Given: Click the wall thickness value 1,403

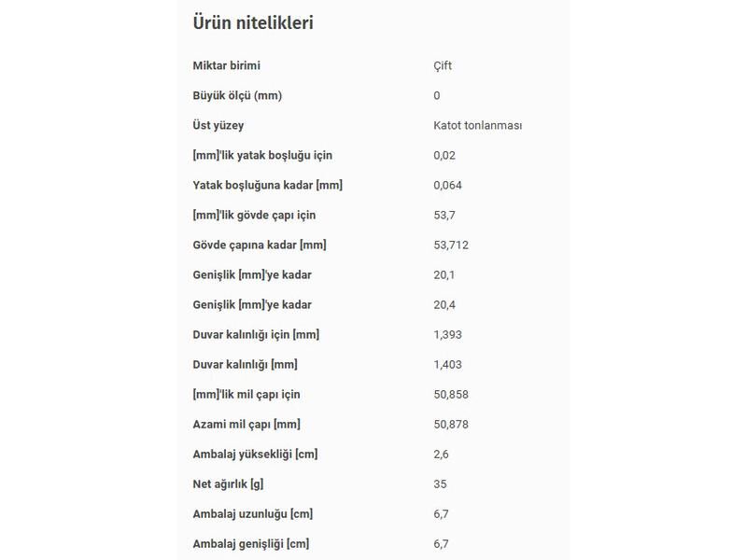Looking at the screenshot, I should click(x=448, y=365).
